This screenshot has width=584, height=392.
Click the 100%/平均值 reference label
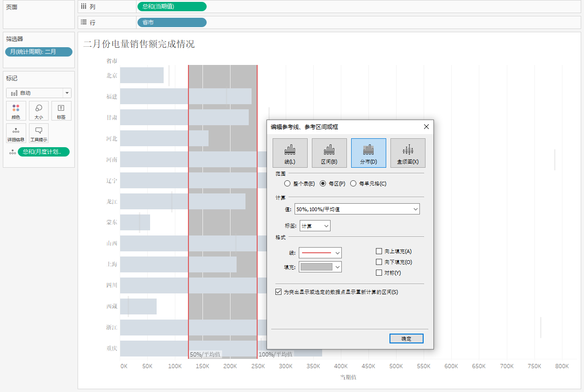pos(275,354)
